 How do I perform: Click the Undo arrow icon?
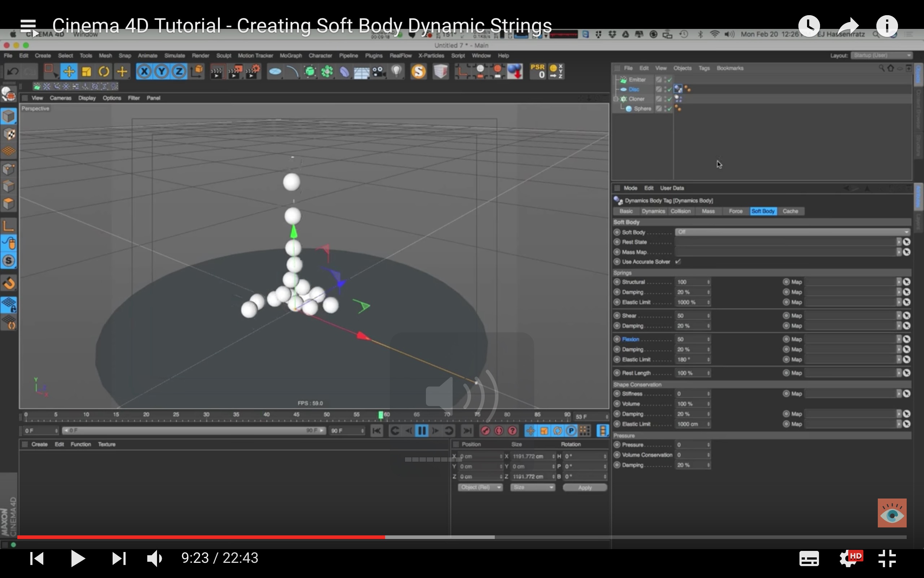tap(13, 72)
